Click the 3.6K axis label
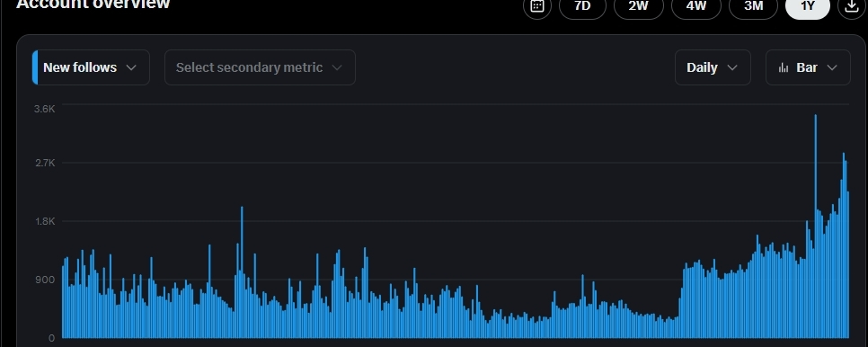The width and height of the screenshot is (868, 347). coord(44,109)
